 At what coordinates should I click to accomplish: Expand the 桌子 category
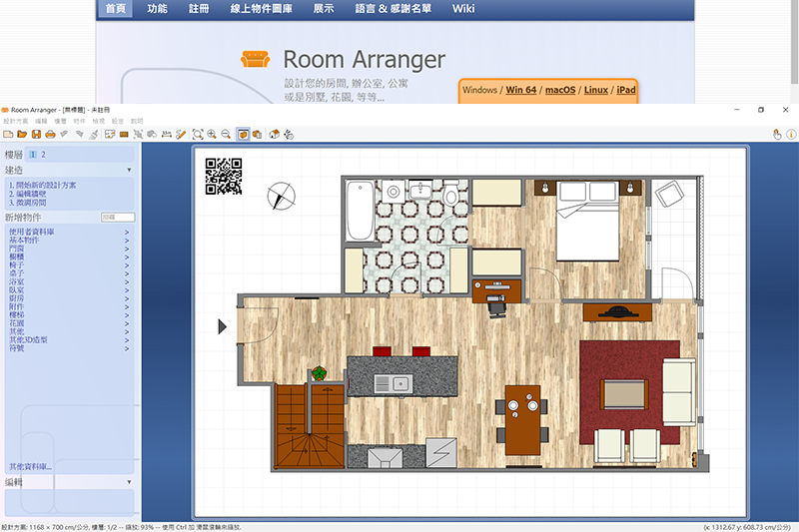pyautogui.click(x=69, y=273)
